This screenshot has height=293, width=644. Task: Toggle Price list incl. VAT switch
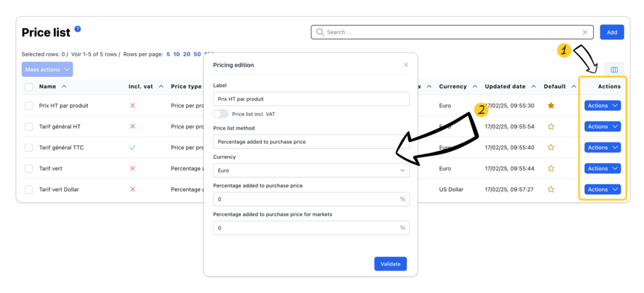pyautogui.click(x=220, y=114)
